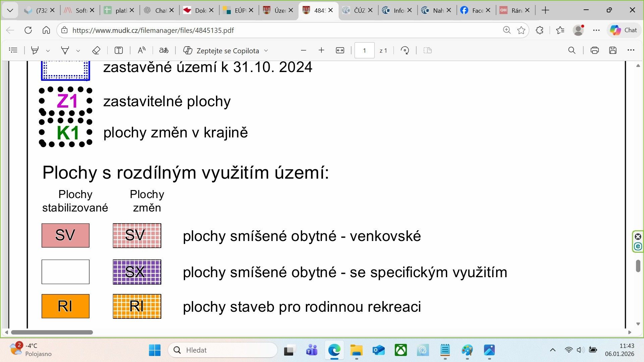
Task: Select the Erase tool
Action: 96,50
